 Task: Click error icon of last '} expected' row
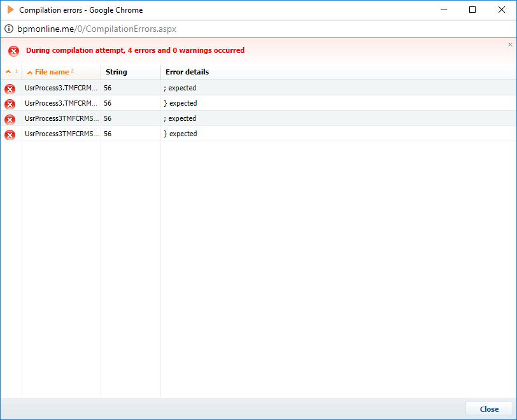click(x=10, y=134)
